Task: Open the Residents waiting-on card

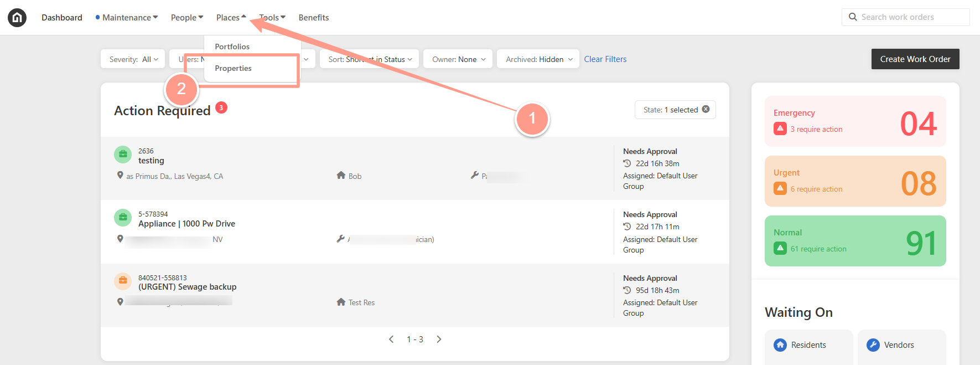Action: click(809, 347)
